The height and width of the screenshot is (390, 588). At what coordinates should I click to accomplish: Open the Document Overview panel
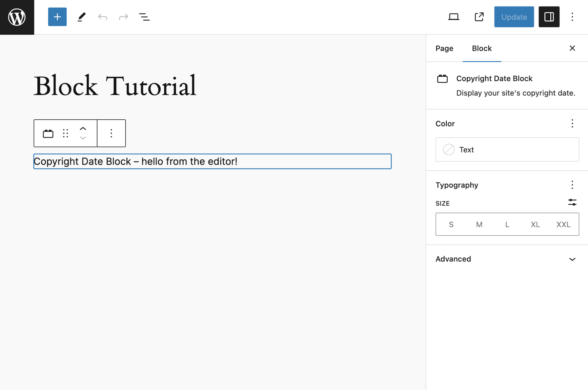coord(144,17)
